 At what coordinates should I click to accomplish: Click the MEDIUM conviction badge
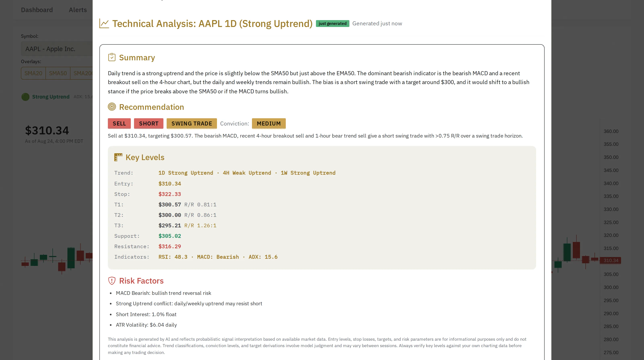click(x=269, y=123)
